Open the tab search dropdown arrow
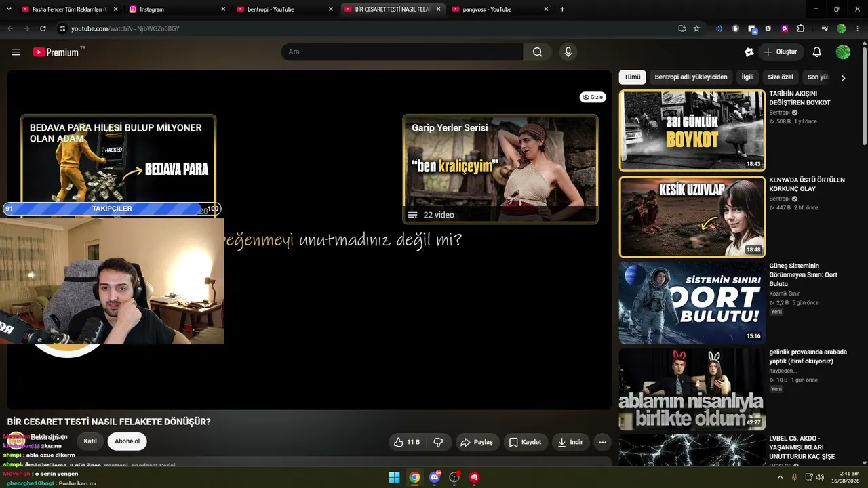 pos(9,9)
